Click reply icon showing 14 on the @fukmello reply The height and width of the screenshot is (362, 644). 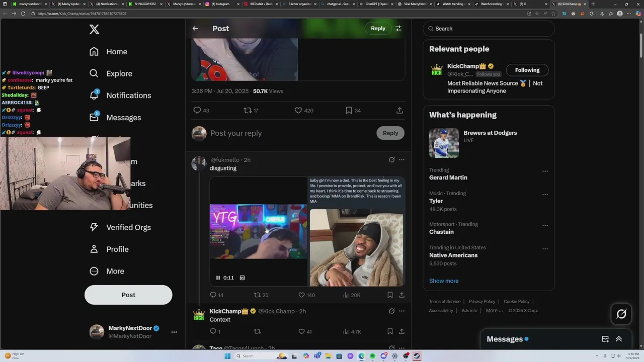(x=213, y=295)
